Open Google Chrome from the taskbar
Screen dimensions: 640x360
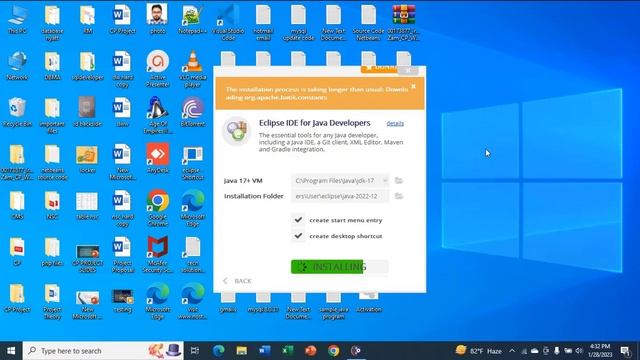click(333, 351)
